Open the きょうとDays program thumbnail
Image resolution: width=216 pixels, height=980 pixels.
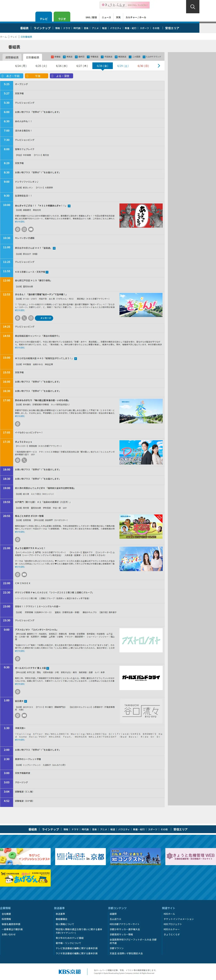click(141, 452)
